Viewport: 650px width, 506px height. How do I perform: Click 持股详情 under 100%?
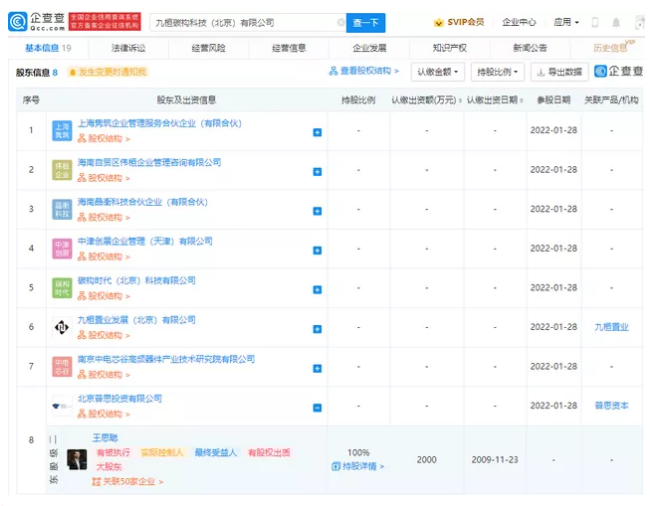(x=358, y=466)
